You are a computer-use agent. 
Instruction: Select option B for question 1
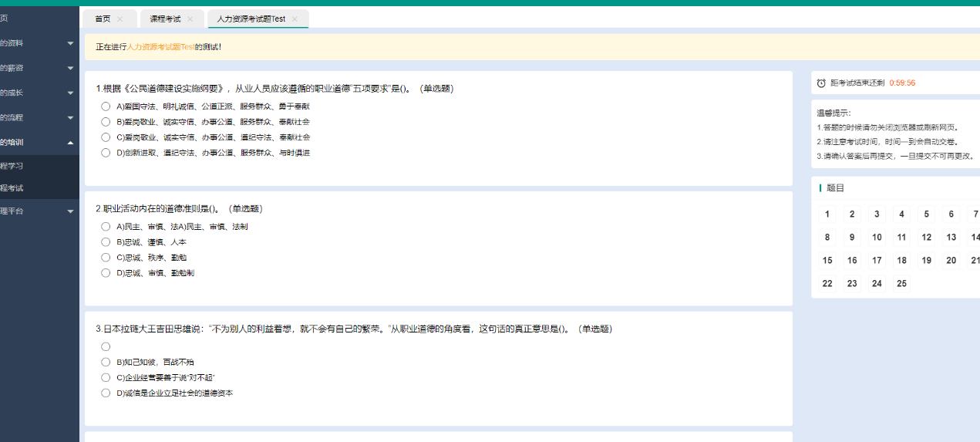click(x=106, y=122)
